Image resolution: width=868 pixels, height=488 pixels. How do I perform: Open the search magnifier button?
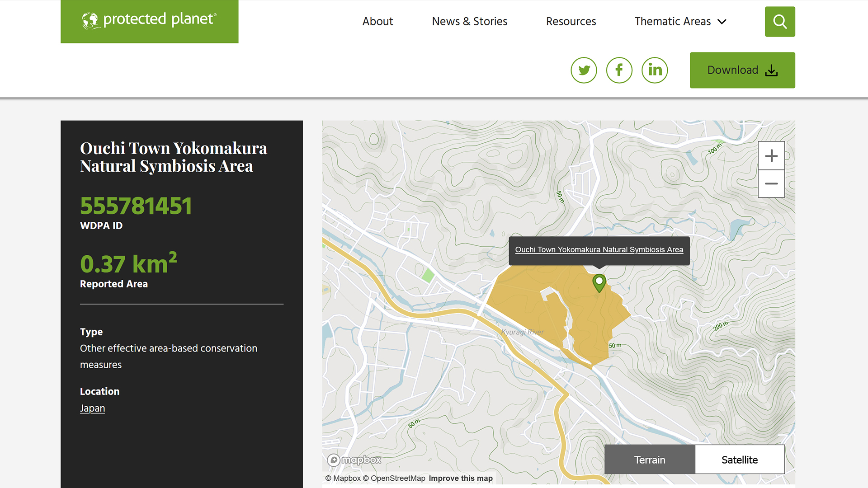780,21
